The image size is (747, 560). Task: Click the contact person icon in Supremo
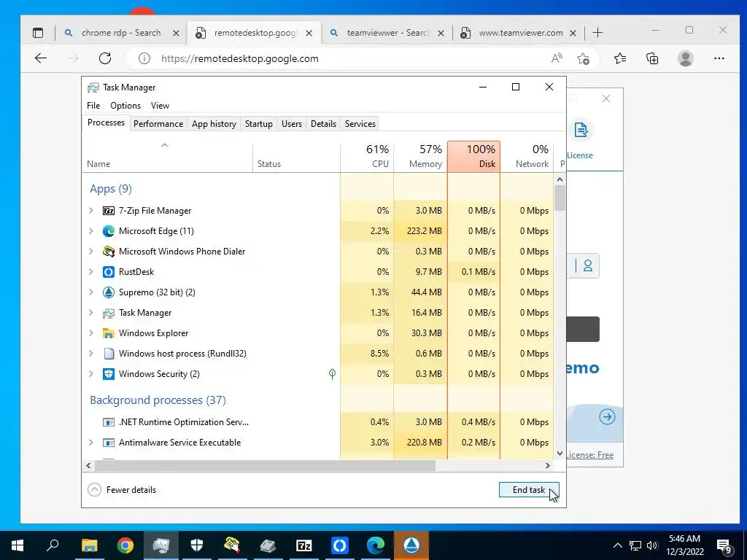pyautogui.click(x=588, y=265)
